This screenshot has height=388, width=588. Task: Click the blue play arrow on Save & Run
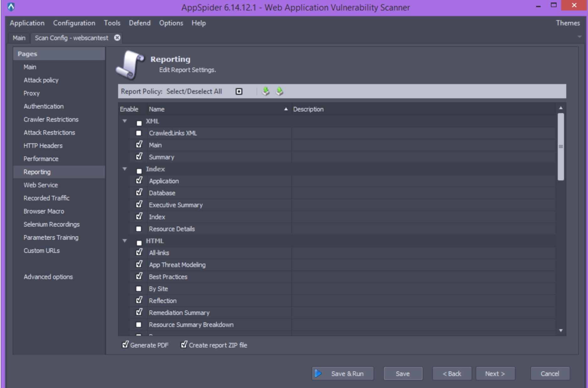tap(318, 373)
